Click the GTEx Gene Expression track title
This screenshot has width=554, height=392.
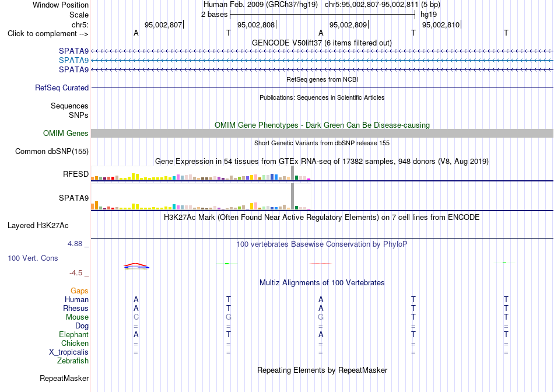(x=322, y=161)
